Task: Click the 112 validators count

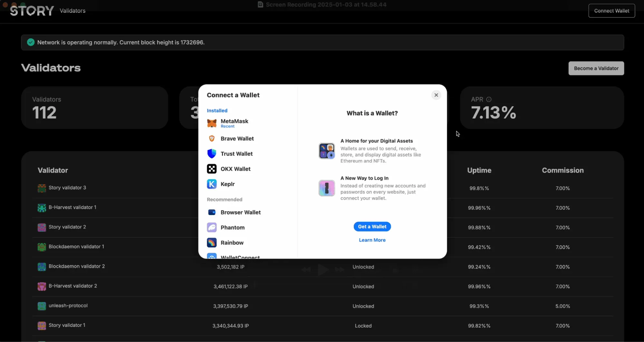Action: pos(44,113)
